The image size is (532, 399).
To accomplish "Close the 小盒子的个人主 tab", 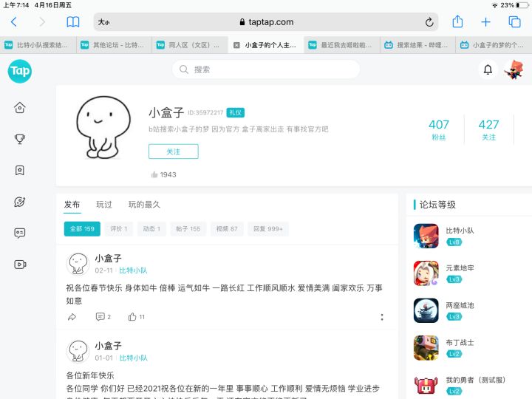I will tap(237, 45).
